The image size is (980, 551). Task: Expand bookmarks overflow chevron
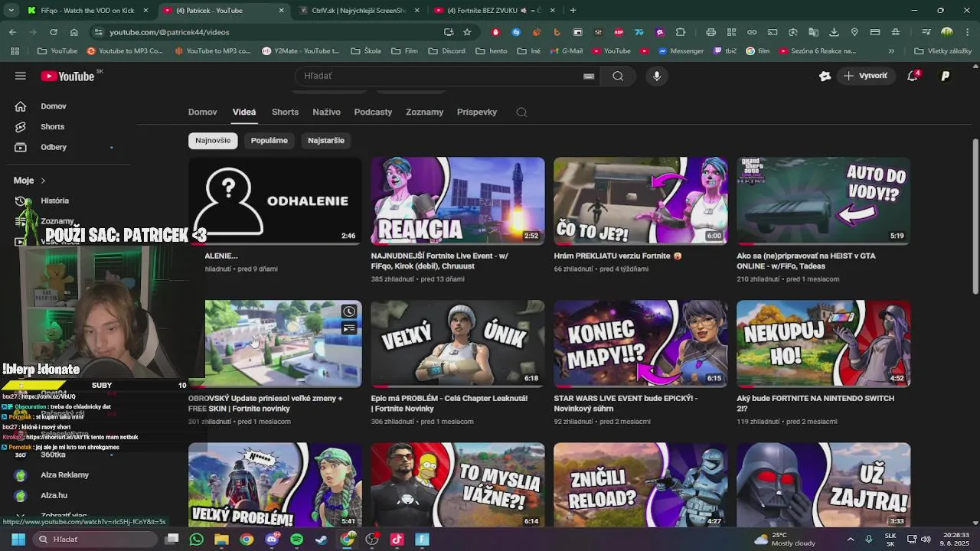point(891,51)
